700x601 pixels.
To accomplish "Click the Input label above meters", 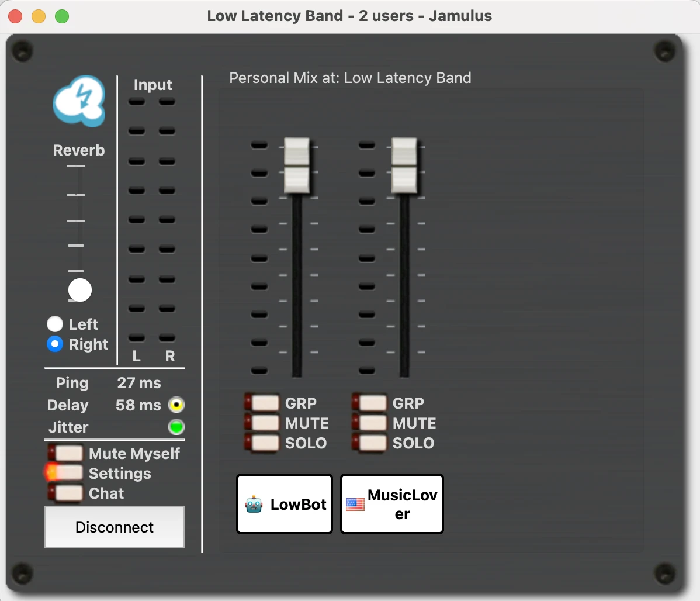I will click(x=153, y=85).
